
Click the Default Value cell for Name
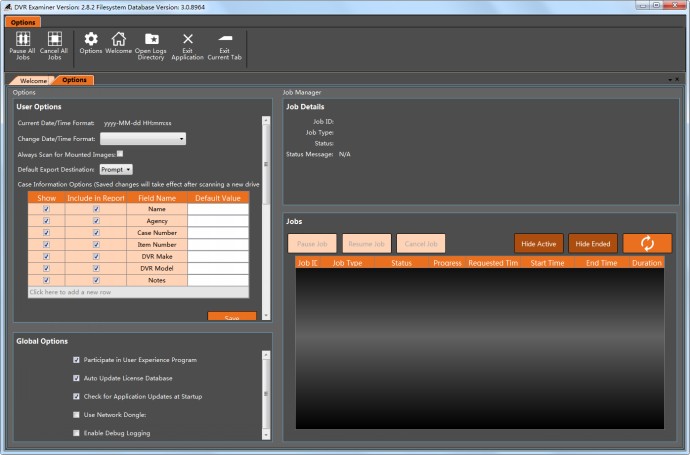(218, 209)
